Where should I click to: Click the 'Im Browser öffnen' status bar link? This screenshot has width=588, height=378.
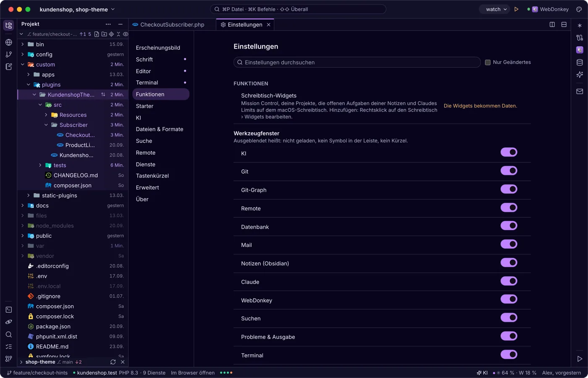click(193, 373)
